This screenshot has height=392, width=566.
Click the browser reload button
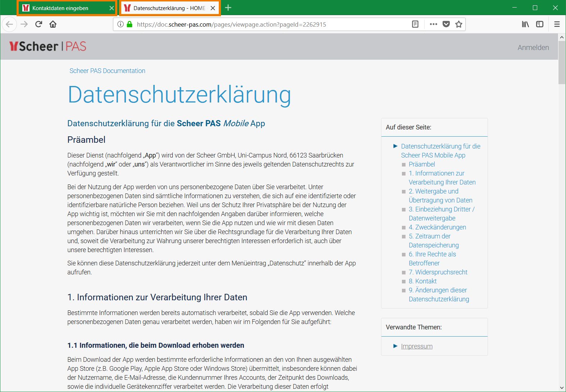pyautogui.click(x=39, y=24)
